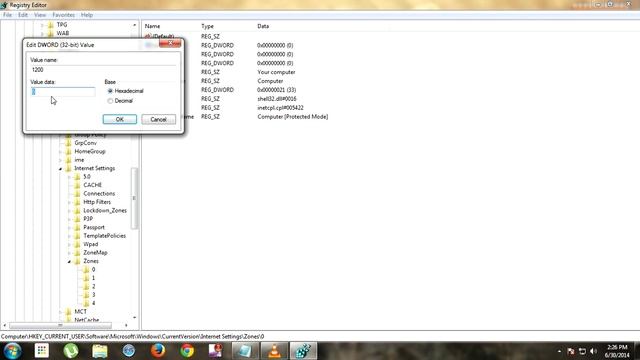Image resolution: width=640 pixels, height=360 pixels.
Task: Select the HomeGroup folder icon
Action: [68, 151]
